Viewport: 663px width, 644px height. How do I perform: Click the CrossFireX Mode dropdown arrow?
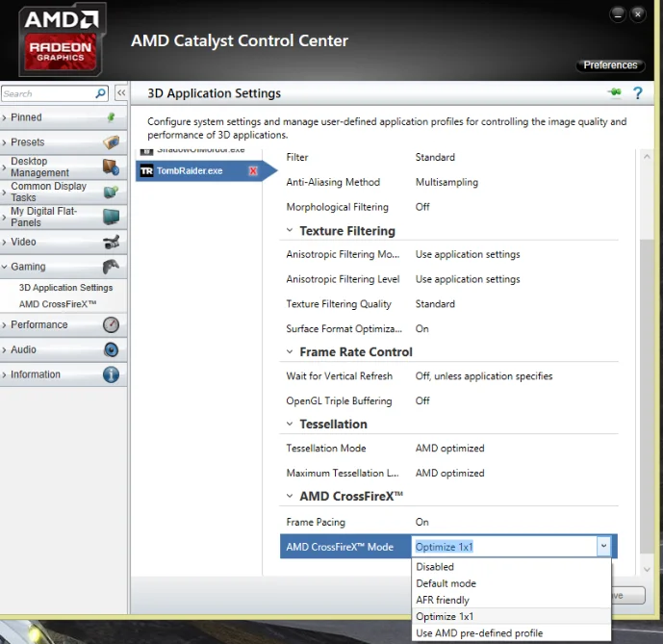(603, 546)
